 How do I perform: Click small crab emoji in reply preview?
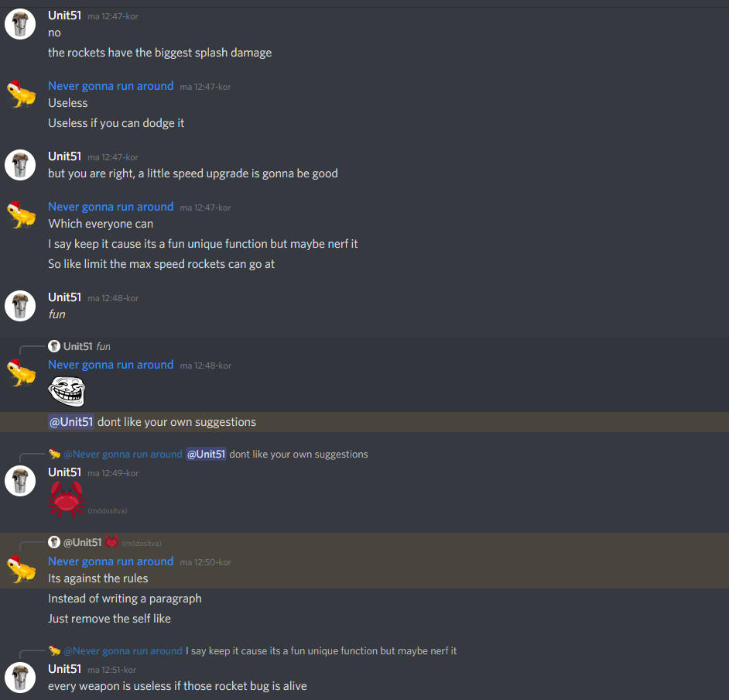click(x=111, y=542)
